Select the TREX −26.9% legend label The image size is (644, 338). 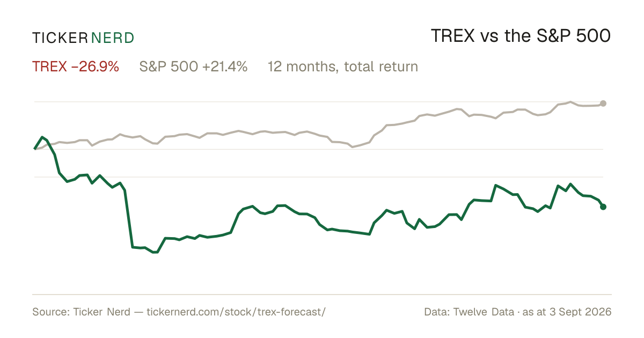[76, 67]
